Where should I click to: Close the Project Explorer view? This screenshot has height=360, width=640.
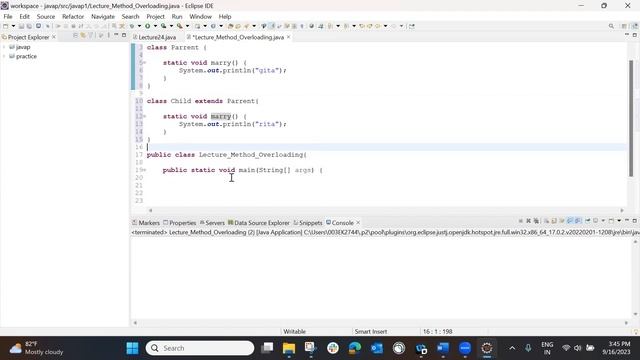point(54,37)
